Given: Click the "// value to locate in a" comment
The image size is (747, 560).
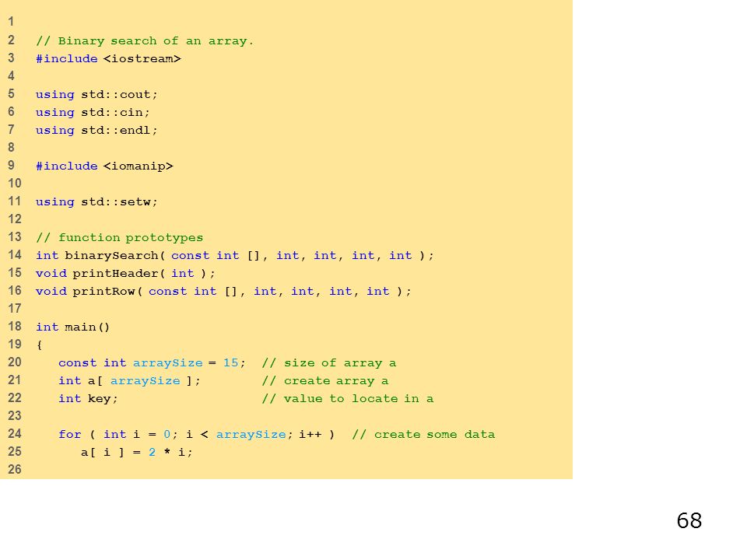Looking at the screenshot, I should 348,398.
